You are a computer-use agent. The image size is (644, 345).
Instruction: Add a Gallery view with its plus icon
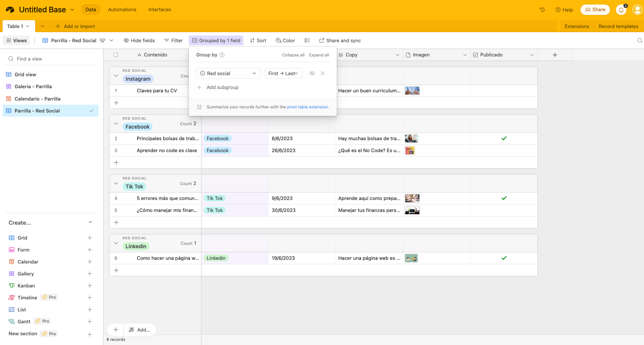tap(90, 274)
